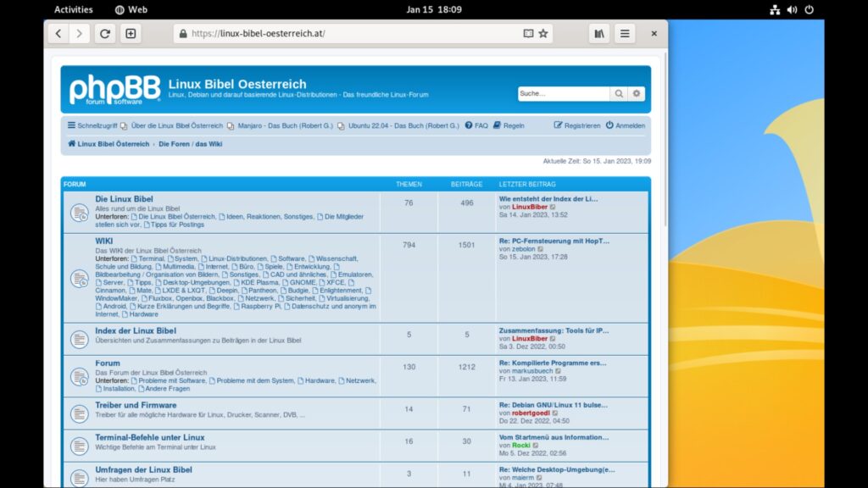This screenshot has height=488, width=868.
Task: Open the Forum category titled Forum
Action: (x=108, y=363)
